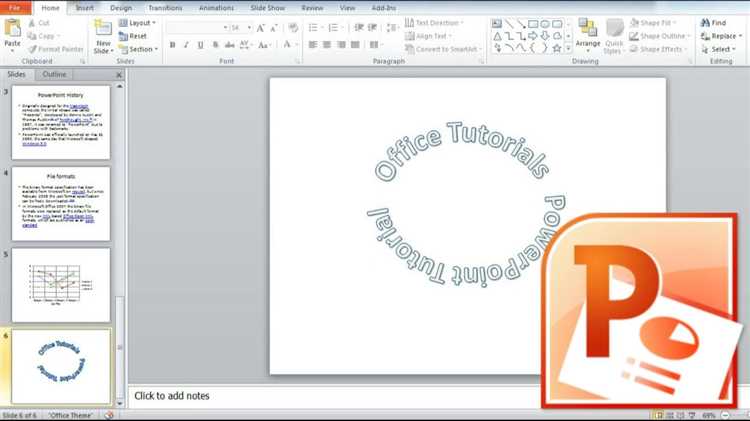Open the Outline pane tab
Screen dimensions: 750x421
55,74
